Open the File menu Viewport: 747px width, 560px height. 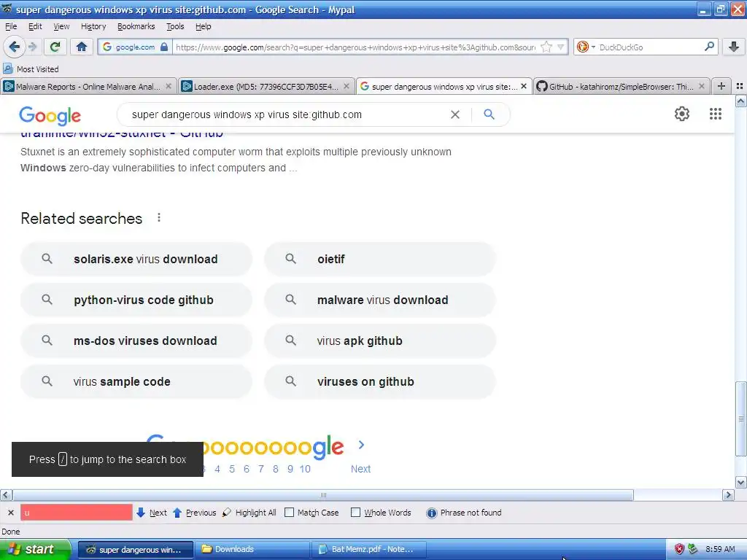(11, 26)
